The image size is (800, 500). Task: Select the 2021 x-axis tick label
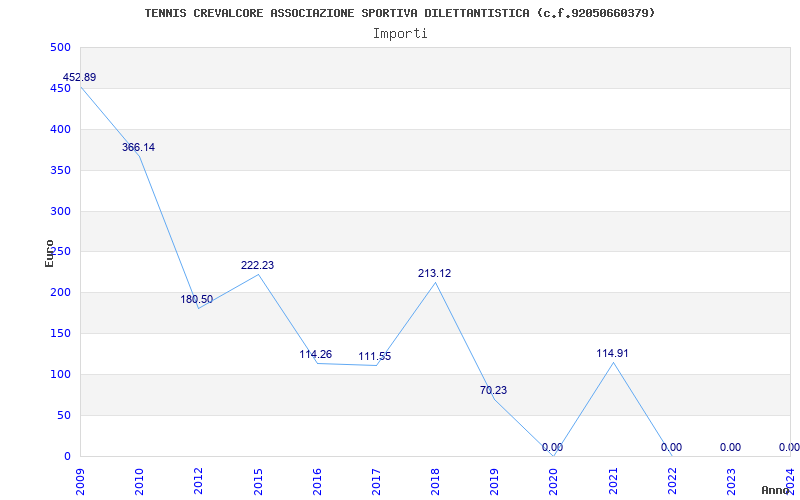pyautogui.click(x=613, y=481)
